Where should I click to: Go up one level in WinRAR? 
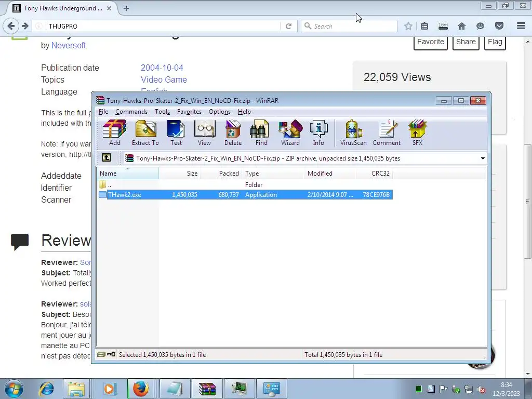[107, 158]
